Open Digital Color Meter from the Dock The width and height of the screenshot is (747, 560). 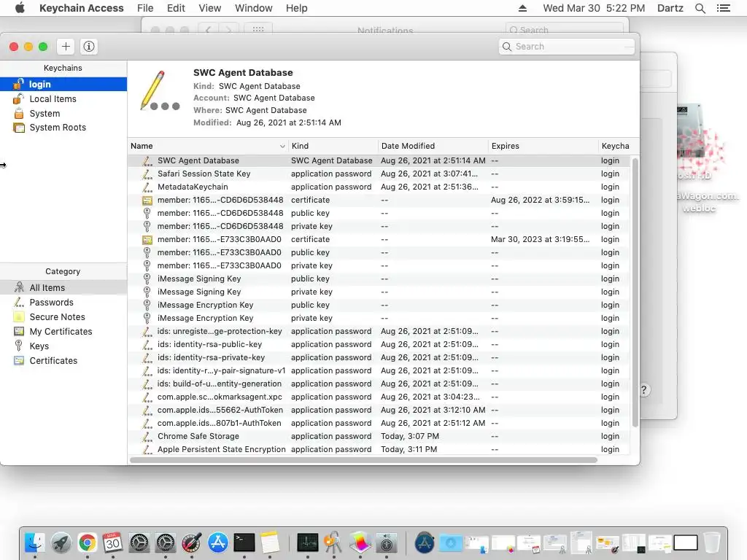192,542
